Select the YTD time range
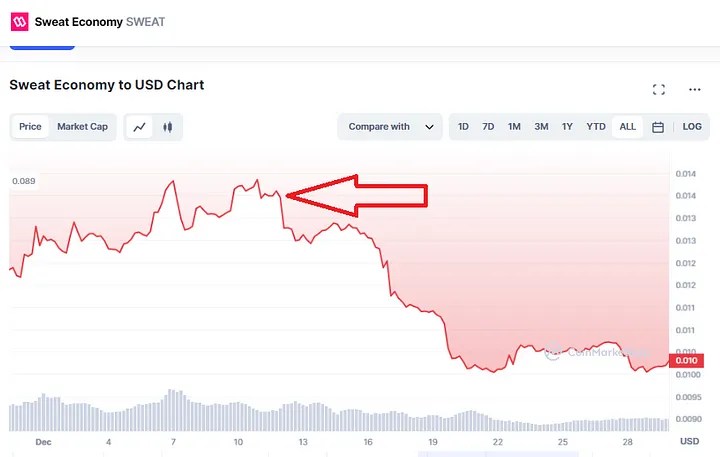Screen dimensions: 720x457 (x=596, y=127)
